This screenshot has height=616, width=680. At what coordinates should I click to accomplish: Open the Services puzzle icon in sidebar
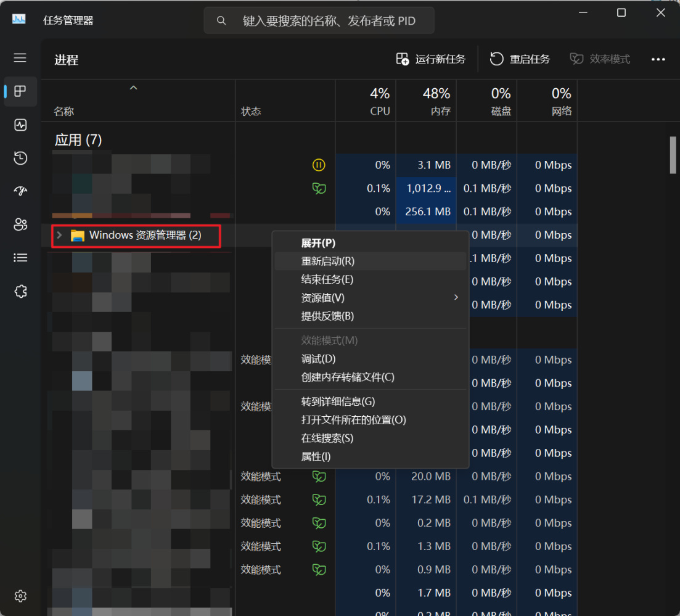coord(20,291)
